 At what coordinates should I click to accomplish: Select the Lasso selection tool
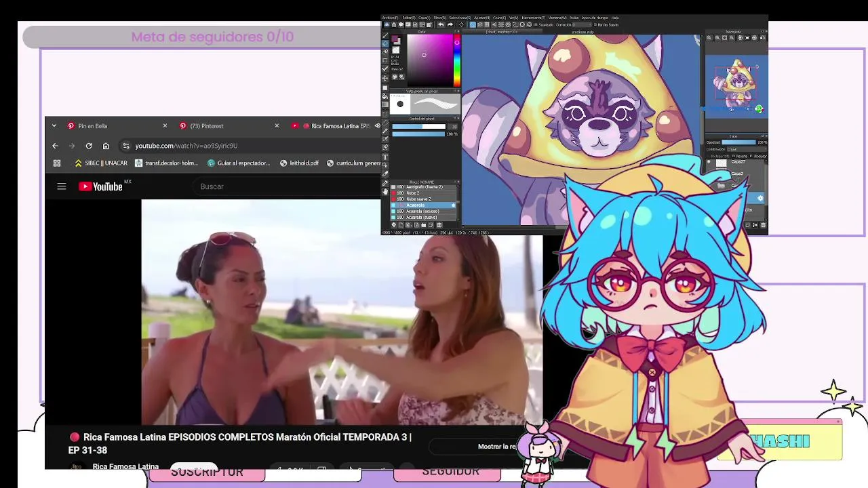coord(385,122)
